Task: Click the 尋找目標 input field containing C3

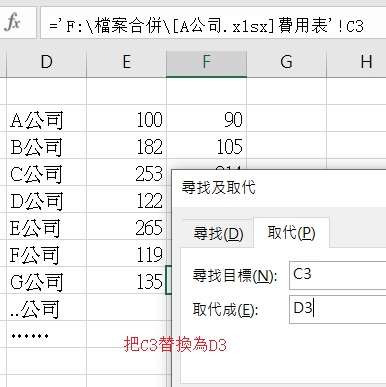Action: pos(337,275)
